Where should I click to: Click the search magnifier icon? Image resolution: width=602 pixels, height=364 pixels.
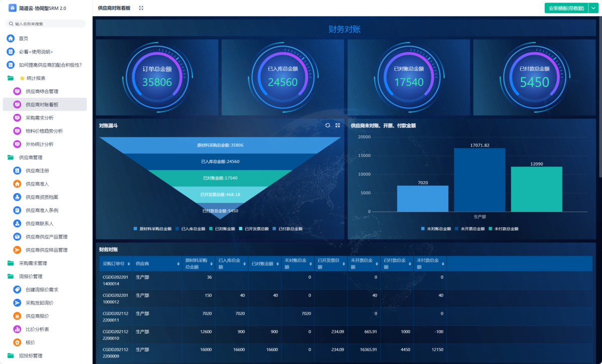(x=11, y=24)
